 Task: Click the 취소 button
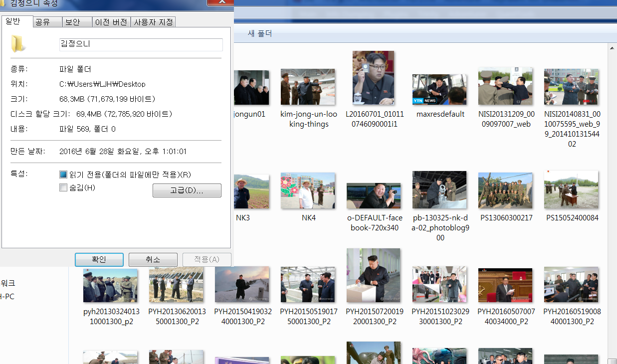pos(153,259)
